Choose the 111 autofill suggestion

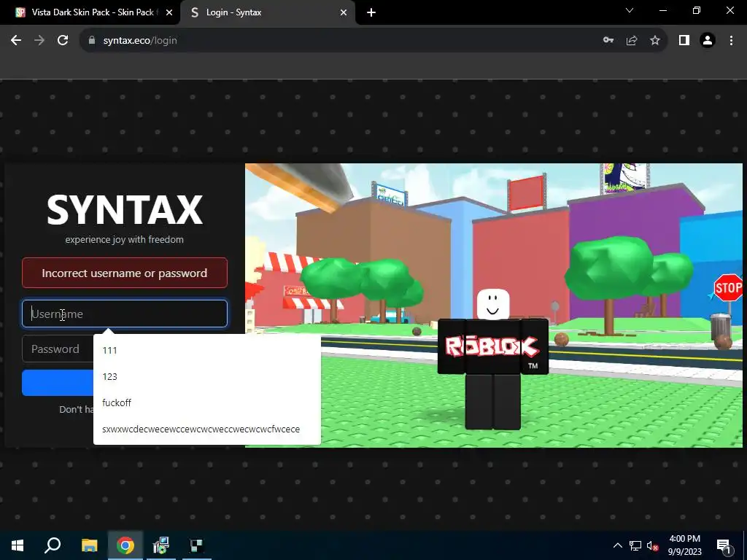point(206,350)
